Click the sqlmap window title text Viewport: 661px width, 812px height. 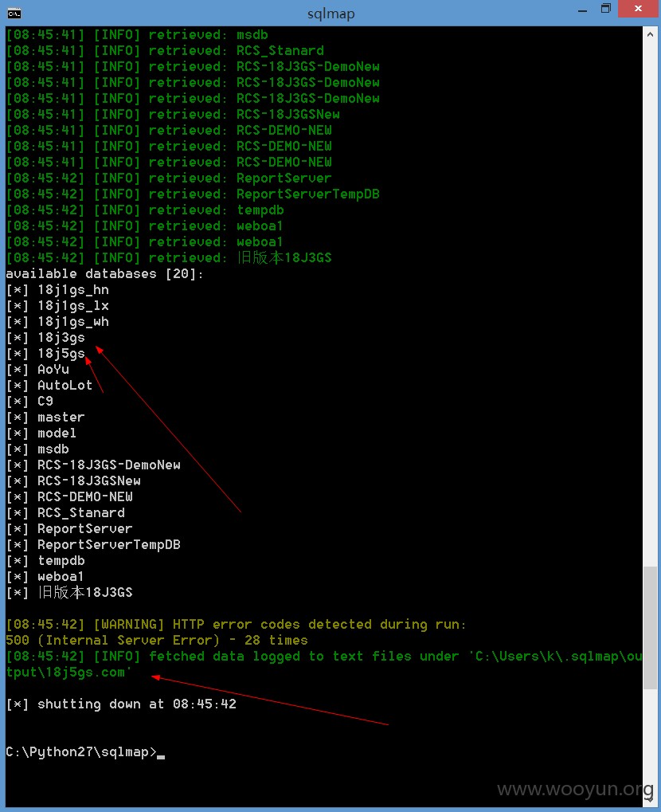(331, 13)
